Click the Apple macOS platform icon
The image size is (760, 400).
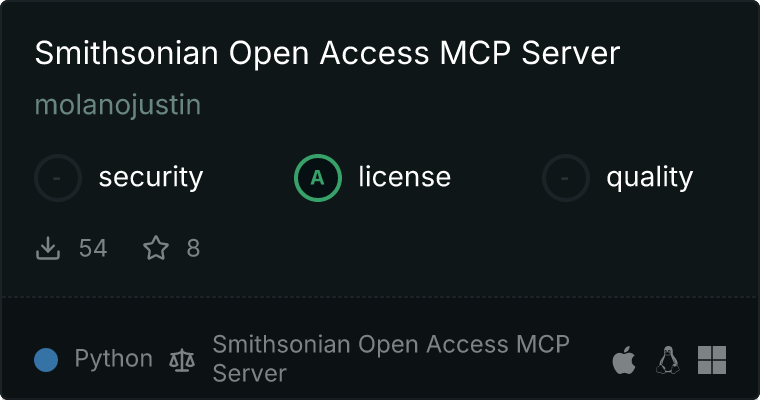click(x=624, y=360)
